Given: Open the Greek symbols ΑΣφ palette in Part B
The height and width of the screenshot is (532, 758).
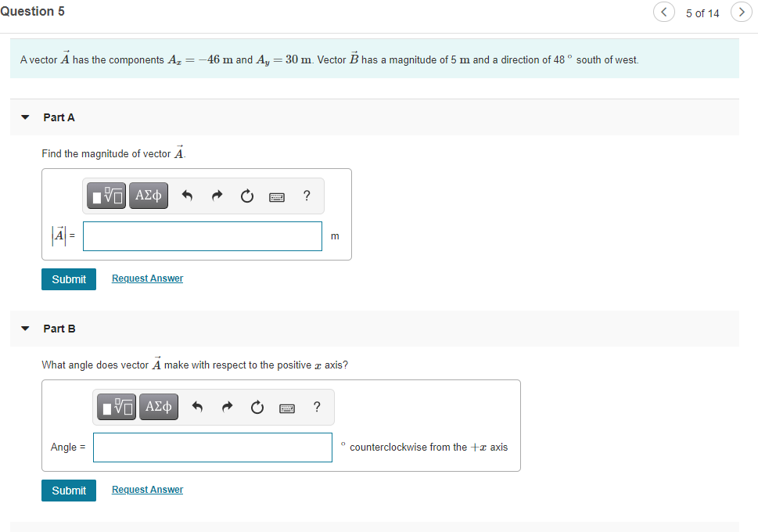Looking at the screenshot, I should click(158, 407).
